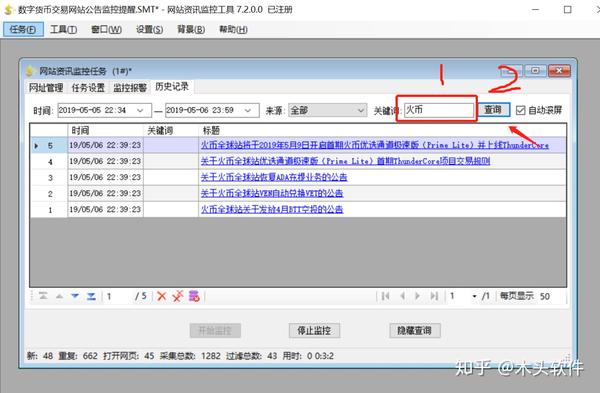
Task: Select row number 3 in the history table
Action: [x=50, y=178]
